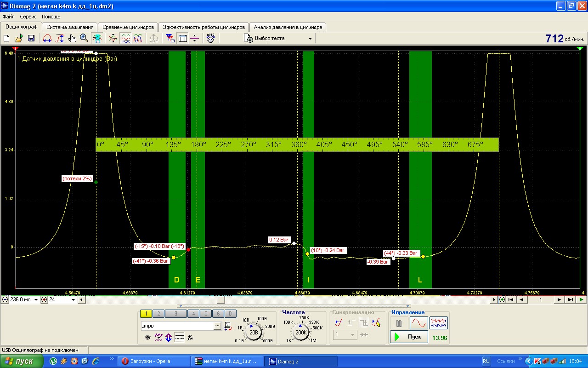Adjust the 200K frequency knob
Viewport: 588px width, 368px height.
(301, 332)
